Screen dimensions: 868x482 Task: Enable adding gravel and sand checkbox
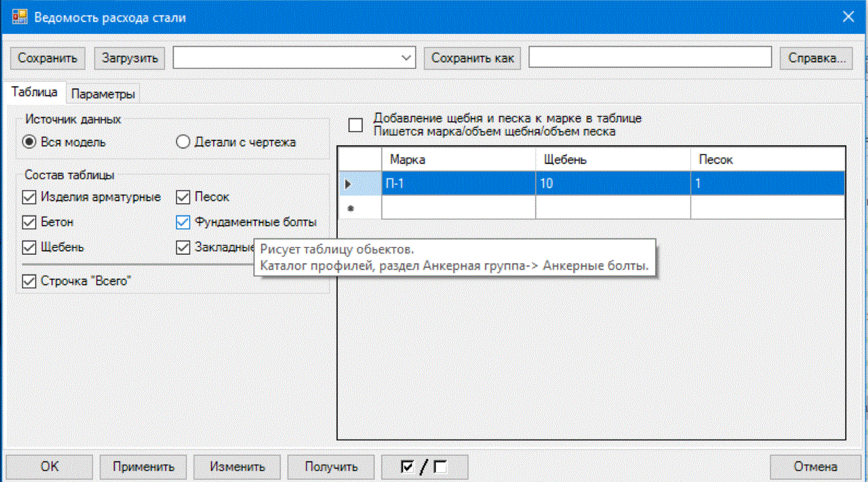coord(356,125)
